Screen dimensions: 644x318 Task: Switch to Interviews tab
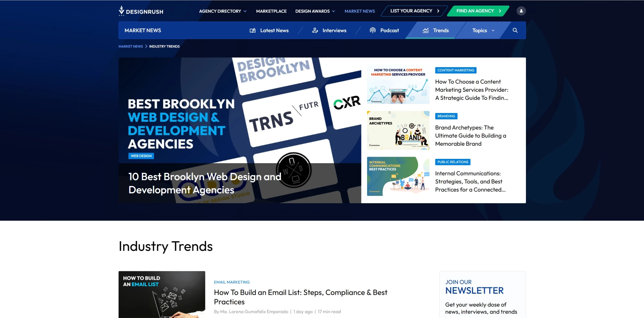(329, 31)
